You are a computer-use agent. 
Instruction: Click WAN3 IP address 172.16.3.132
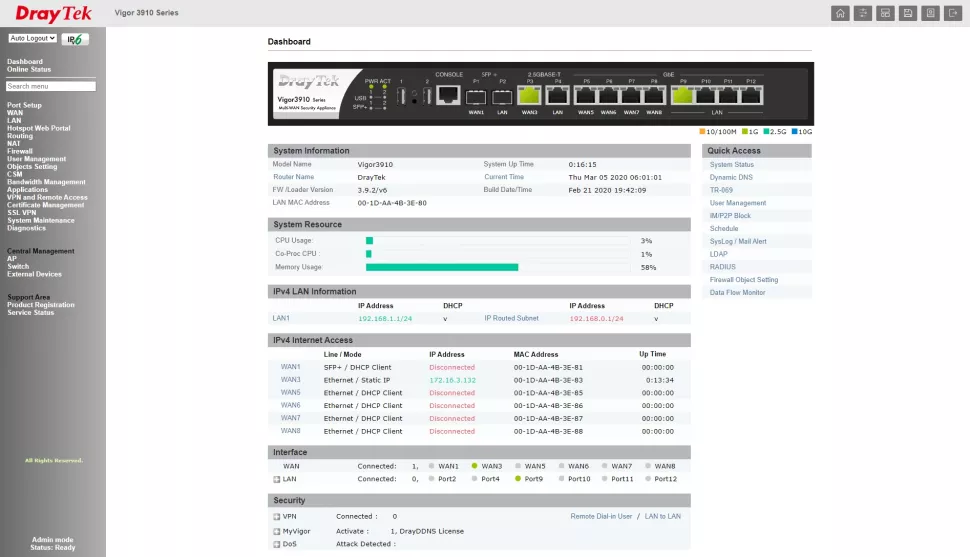pyautogui.click(x=453, y=380)
